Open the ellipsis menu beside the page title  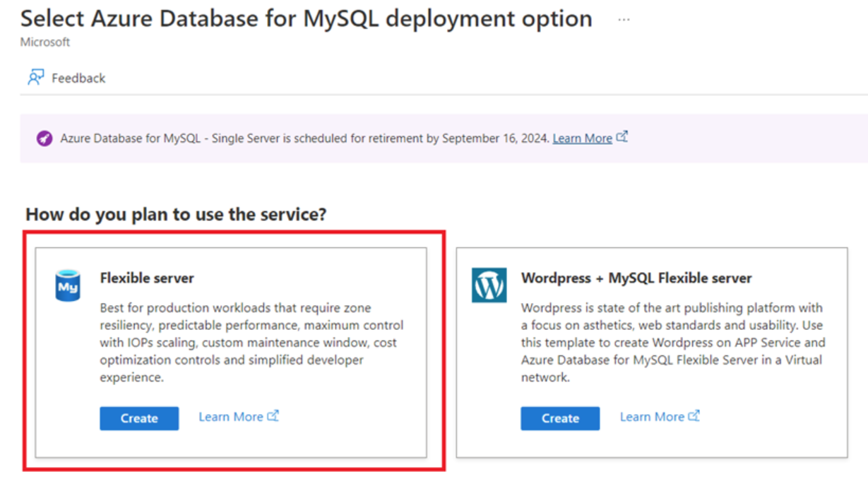(x=624, y=20)
